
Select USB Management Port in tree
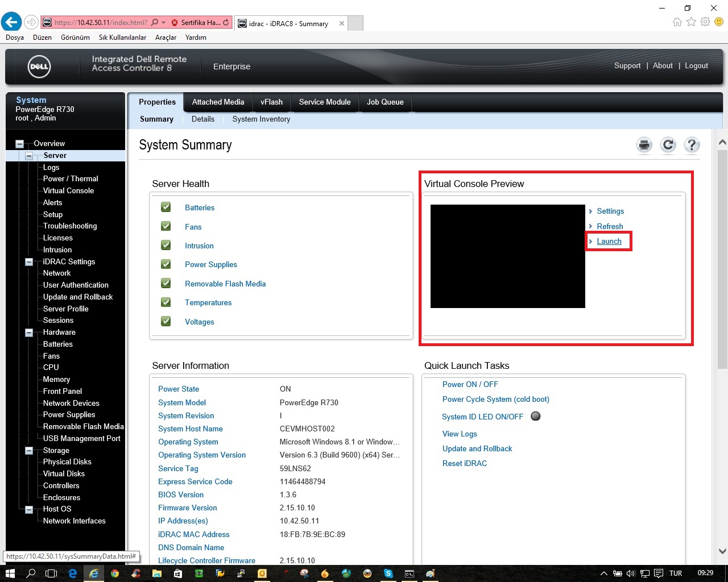[x=82, y=439]
